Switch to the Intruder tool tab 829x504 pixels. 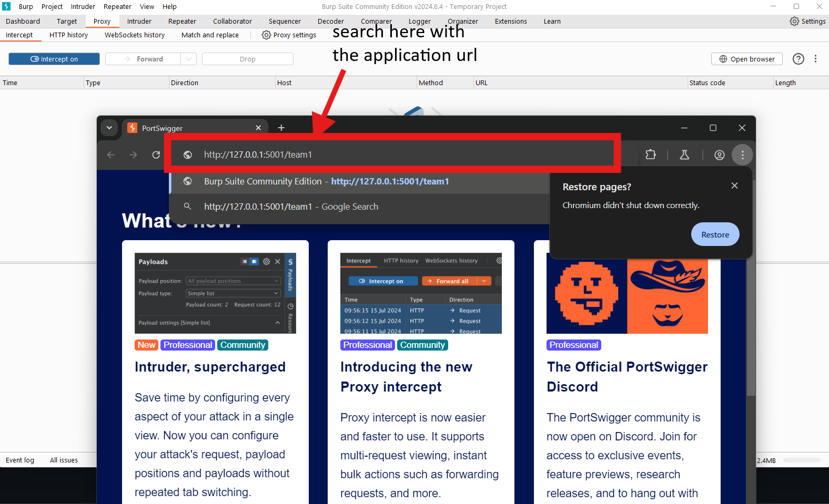(139, 21)
